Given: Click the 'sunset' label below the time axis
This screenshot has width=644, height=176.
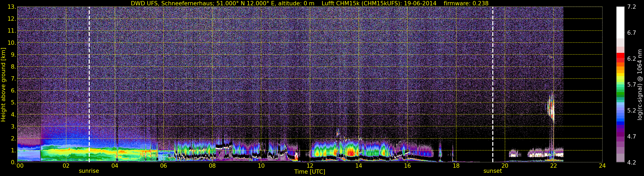Looking at the screenshot, I should [x=492, y=171].
